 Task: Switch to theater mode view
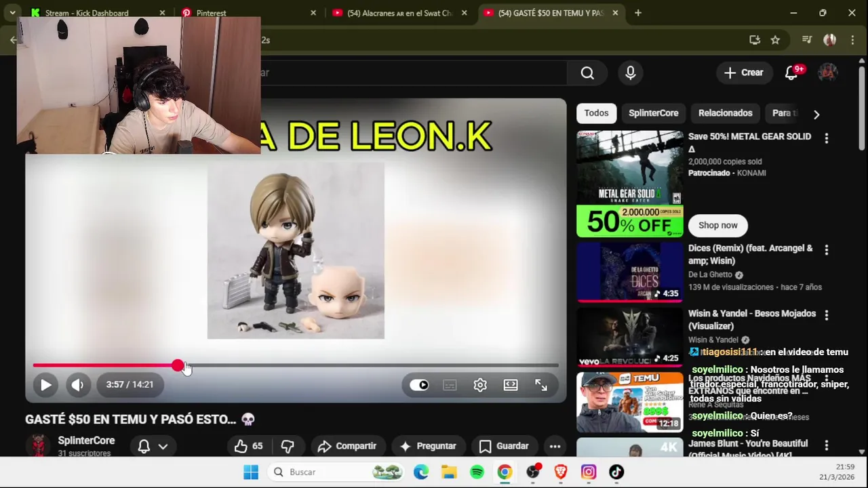click(511, 385)
